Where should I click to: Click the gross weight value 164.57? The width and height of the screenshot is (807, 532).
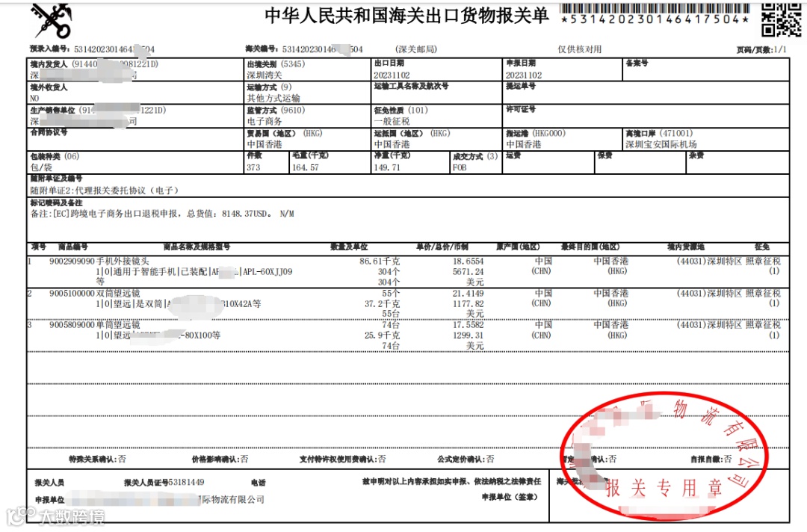[x=305, y=167]
